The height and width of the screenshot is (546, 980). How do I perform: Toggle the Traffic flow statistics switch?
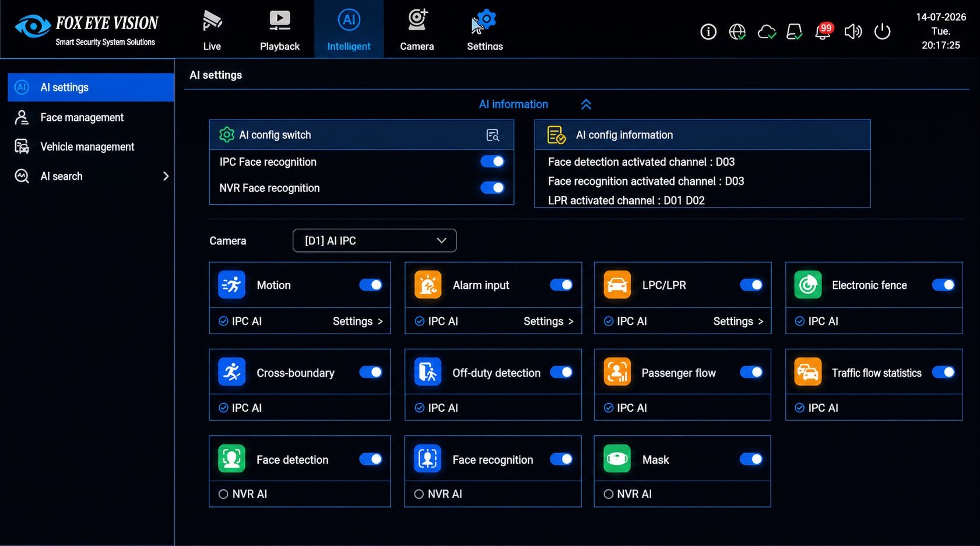point(943,372)
